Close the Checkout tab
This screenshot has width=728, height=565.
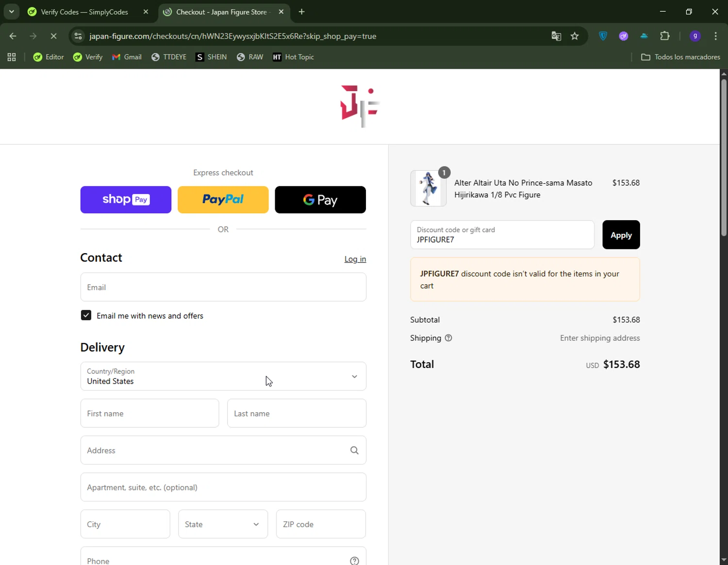(281, 12)
